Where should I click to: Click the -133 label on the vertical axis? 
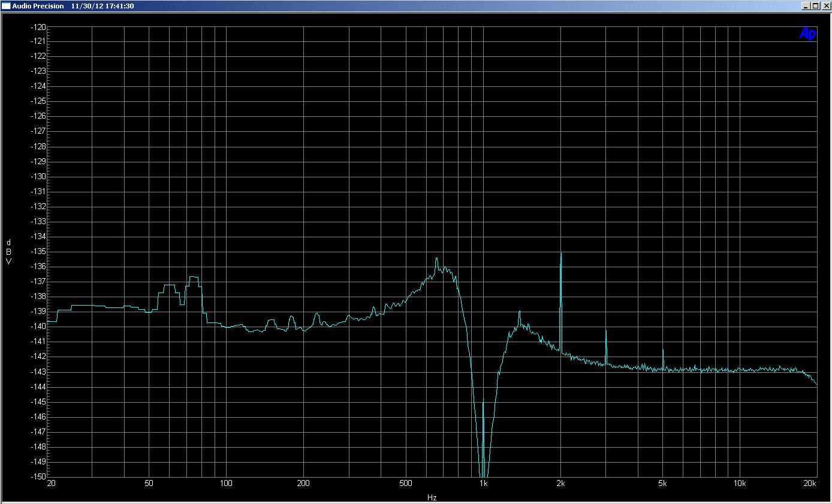coord(38,221)
